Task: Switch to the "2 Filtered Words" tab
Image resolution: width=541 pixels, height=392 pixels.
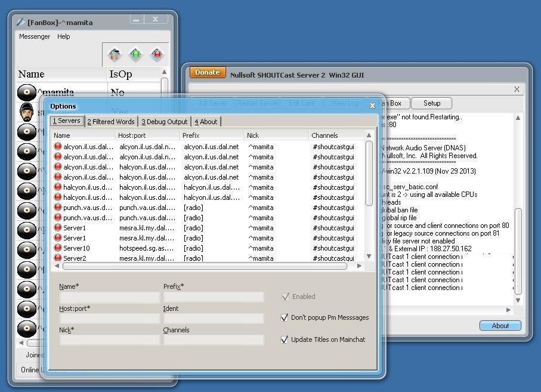Action: click(x=111, y=121)
